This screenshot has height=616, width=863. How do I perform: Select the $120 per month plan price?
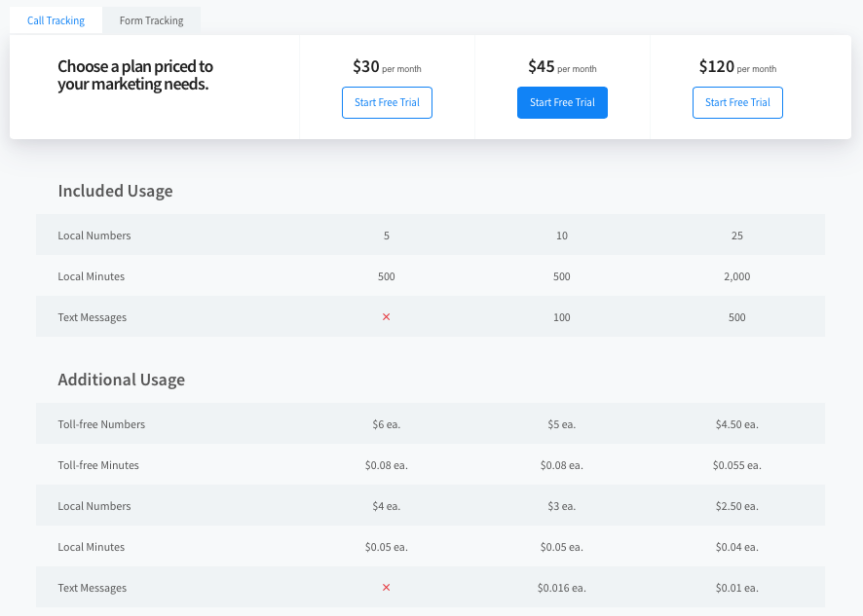click(x=737, y=66)
